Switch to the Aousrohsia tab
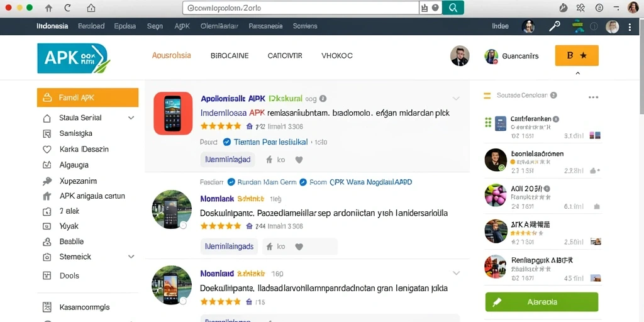644x322 pixels. 171,55
